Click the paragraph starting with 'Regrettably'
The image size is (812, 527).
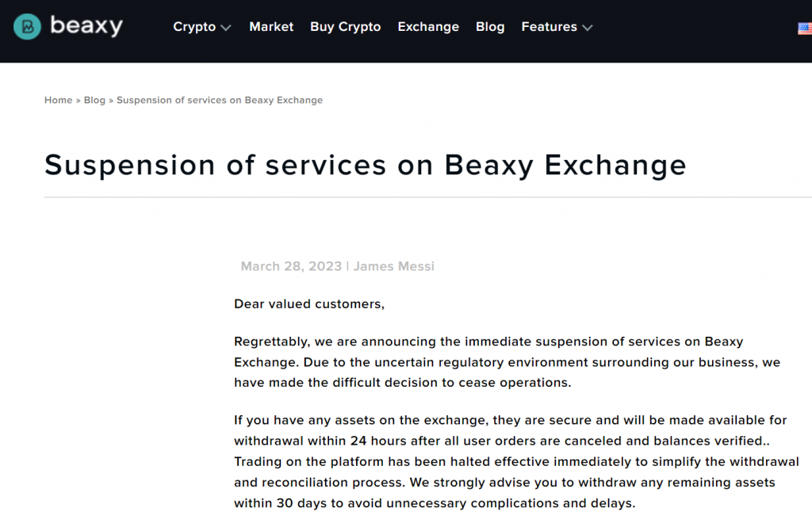(507, 362)
